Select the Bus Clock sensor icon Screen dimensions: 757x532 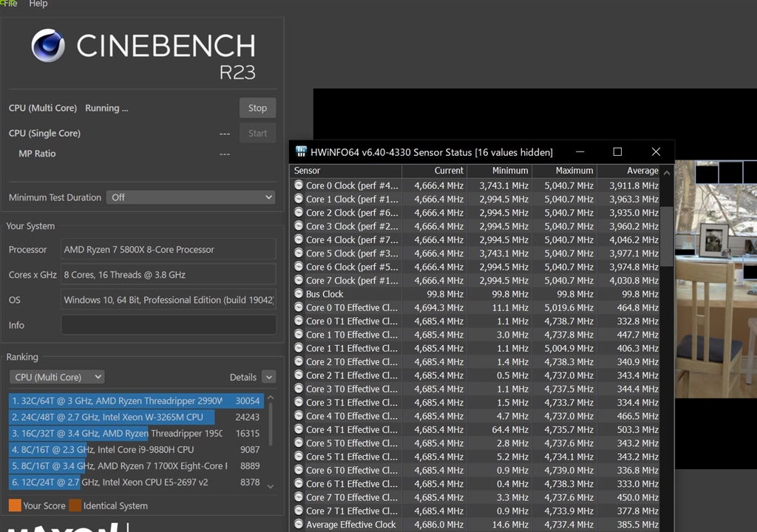[299, 294]
